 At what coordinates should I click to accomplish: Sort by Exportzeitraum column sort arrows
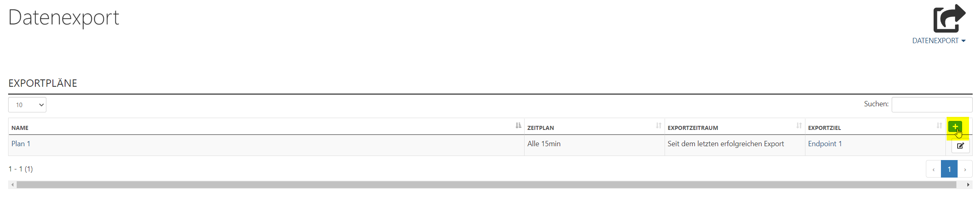[799, 125]
